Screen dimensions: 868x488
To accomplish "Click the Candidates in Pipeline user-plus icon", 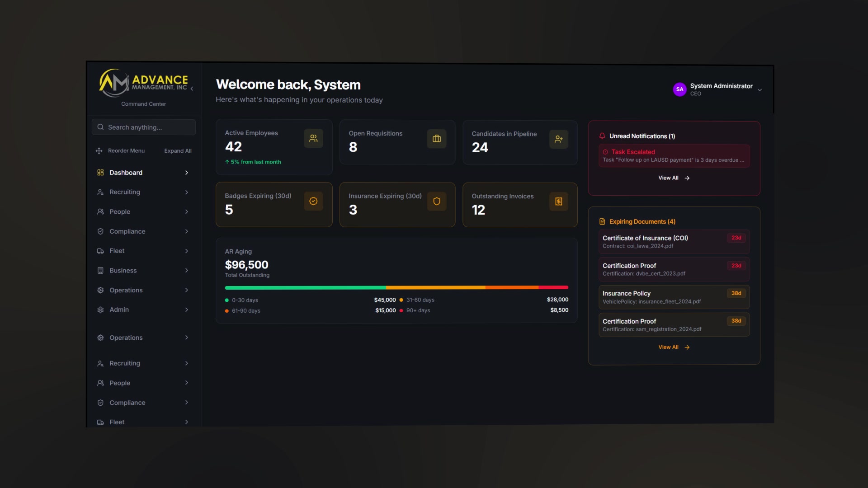I will pyautogui.click(x=559, y=139).
